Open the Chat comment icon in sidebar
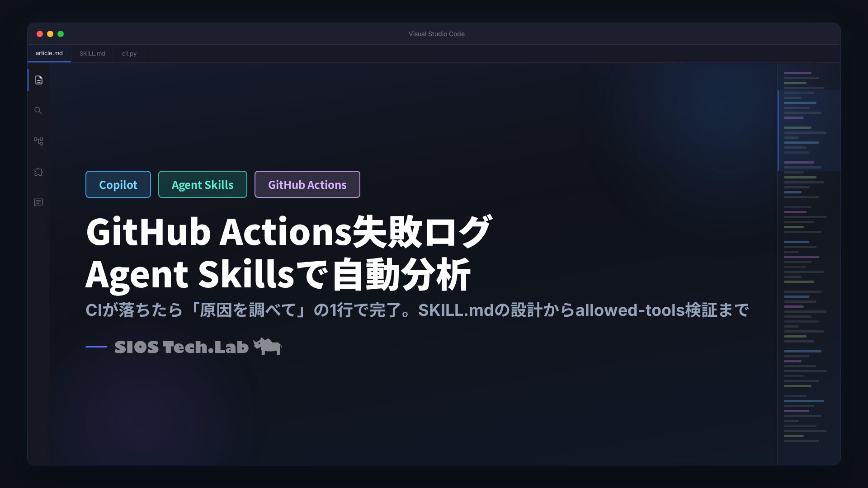 [38, 202]
